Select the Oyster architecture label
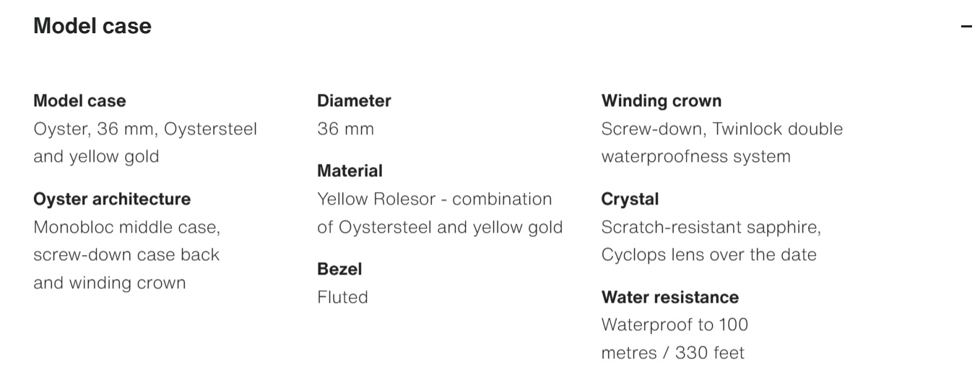 pyautogui.click(x=112, y=199)
